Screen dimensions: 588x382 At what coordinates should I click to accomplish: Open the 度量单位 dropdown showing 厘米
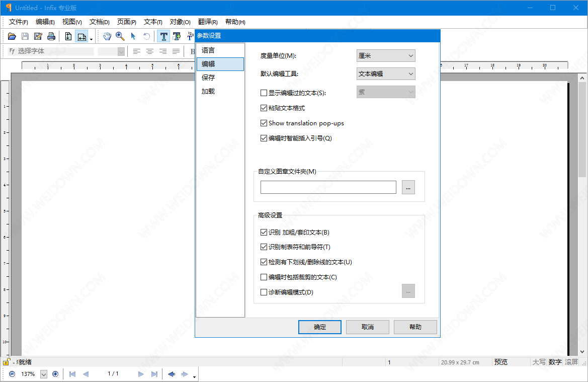(386, 55)
